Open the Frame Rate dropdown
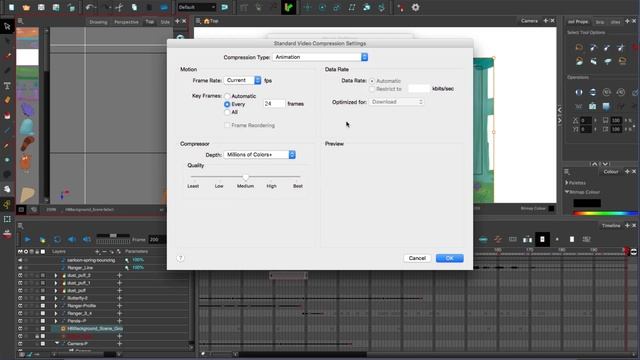The width and height of the screenshot is (640, 360). tap(242, 80)
